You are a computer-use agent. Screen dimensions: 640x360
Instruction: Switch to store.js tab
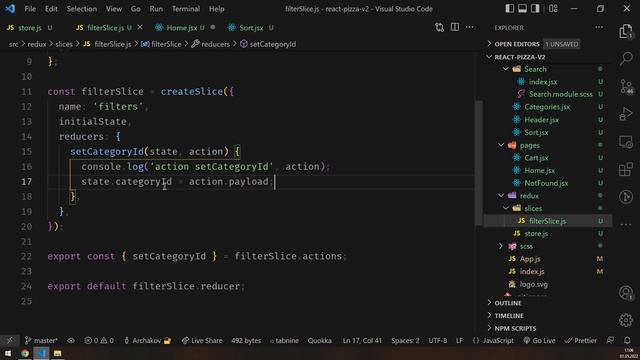coord(30,28)
